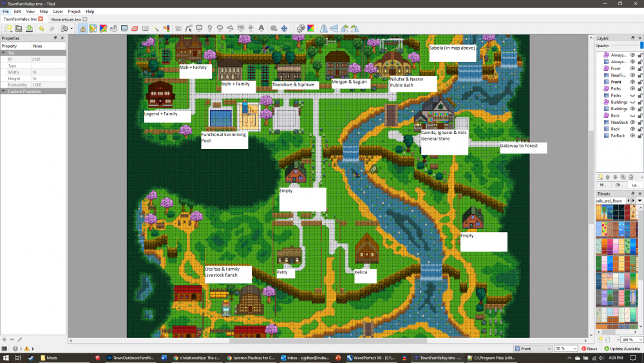Lock the bold Front tile layer
644x363 pixels.
(640, 82)
